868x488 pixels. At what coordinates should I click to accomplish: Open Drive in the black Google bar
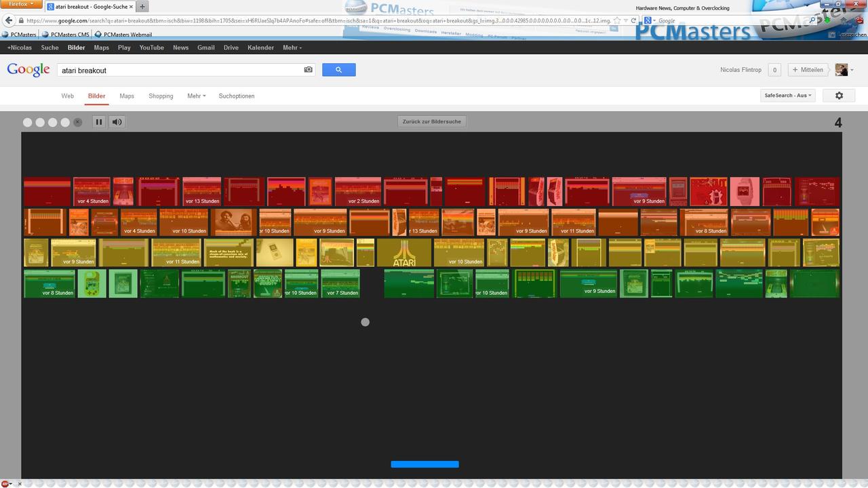[x=231, y=47]
